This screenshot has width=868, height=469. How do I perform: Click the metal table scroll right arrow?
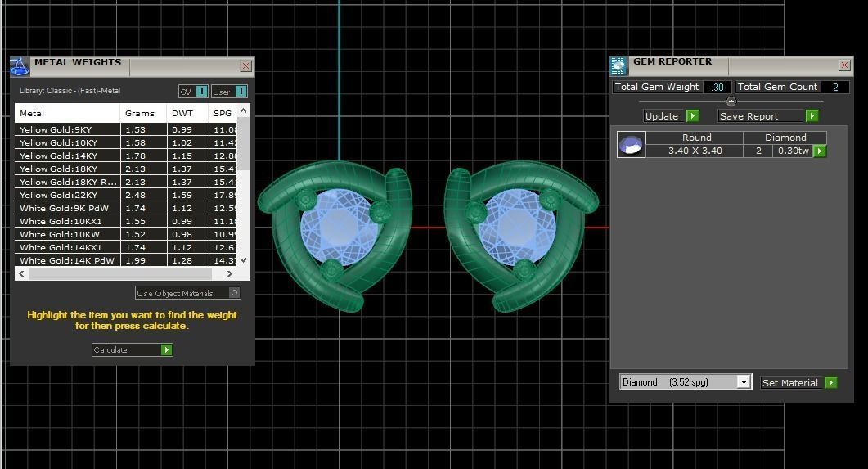(x=230, y=273)
